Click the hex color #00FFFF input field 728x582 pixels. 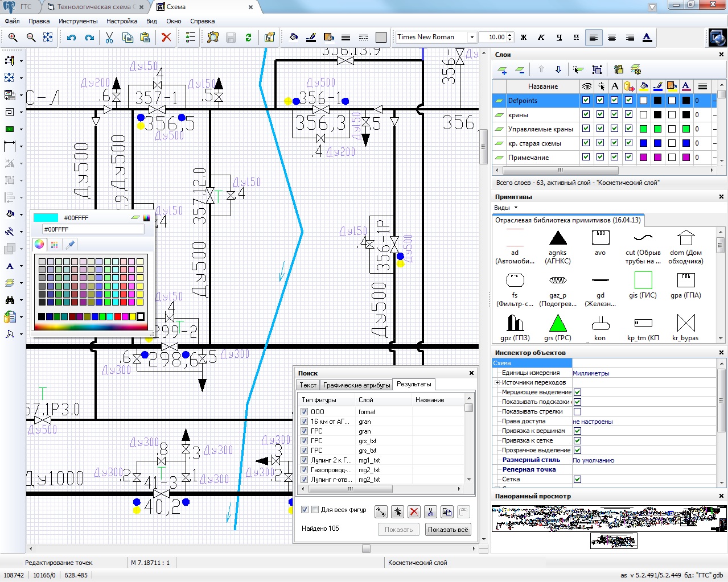coord(93,229)
